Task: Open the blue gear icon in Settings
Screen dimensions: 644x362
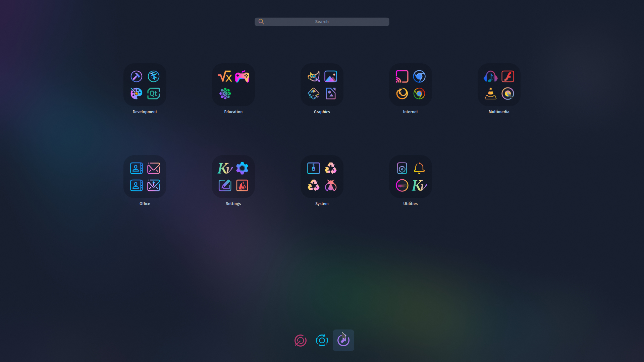Action: (x=242, y=168)
